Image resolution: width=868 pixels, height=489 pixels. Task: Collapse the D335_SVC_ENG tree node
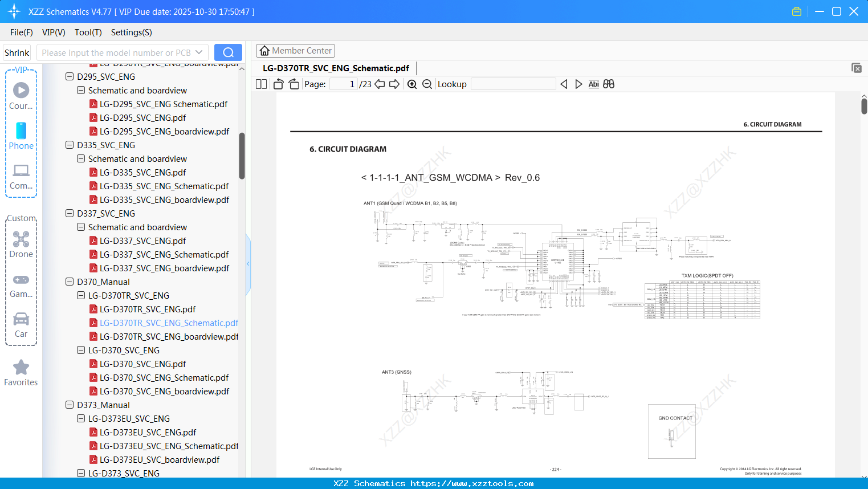[69, 145]
